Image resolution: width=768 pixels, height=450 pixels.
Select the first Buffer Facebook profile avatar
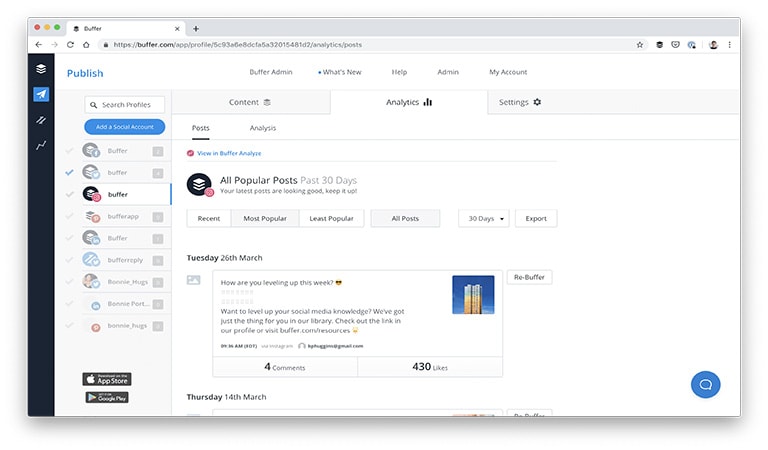click(91, 150)
